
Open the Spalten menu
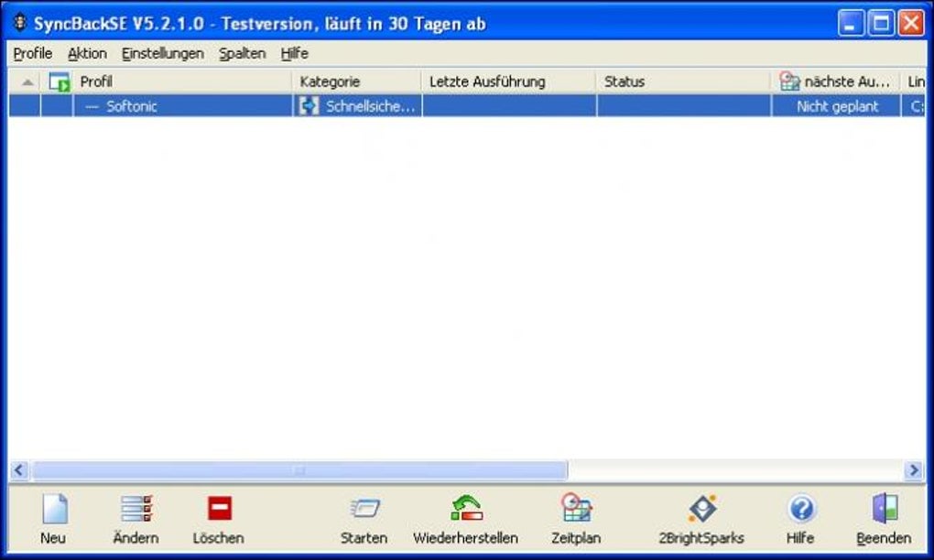[242, 54]
